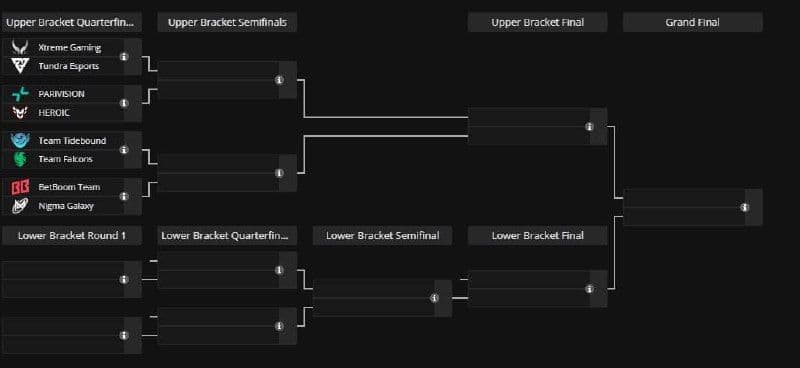Viewport: 800px width, 368px height.
Task: Open the Upper Bracket Final match info
Action: [x=589, y=127]
